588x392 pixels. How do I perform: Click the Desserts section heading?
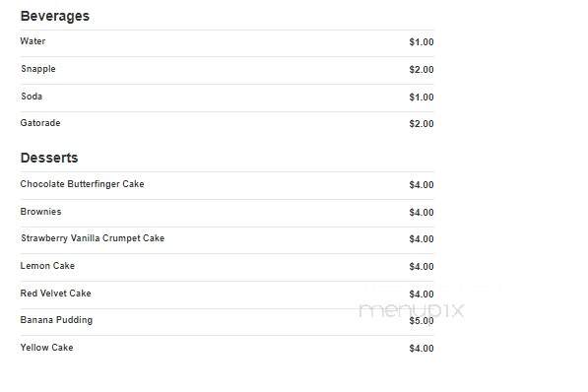point(49,158)
